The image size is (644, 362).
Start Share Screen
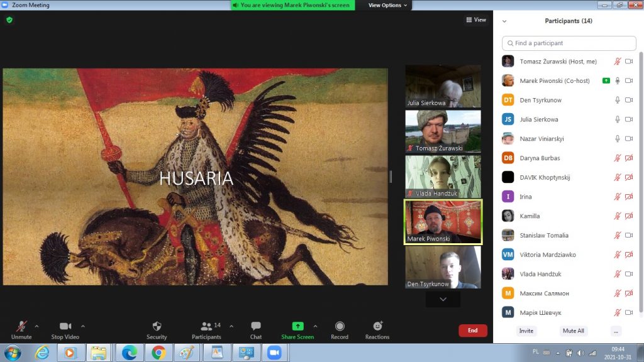(297, 329)
